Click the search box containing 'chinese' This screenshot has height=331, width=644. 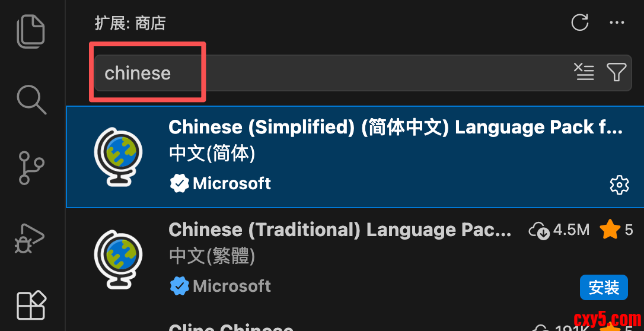click(363, 73)
